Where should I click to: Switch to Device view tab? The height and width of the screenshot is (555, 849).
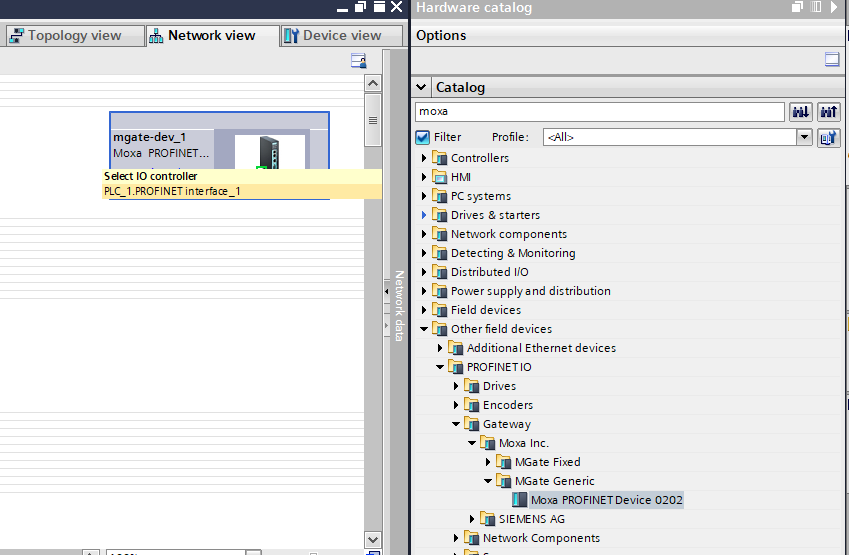(x=342, y=35)
